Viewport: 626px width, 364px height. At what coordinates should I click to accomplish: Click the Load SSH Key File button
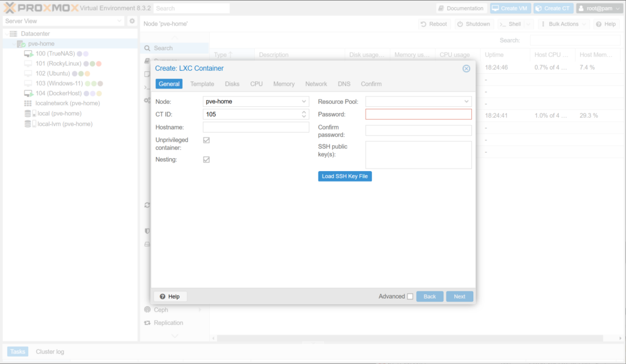click(345, 177)
